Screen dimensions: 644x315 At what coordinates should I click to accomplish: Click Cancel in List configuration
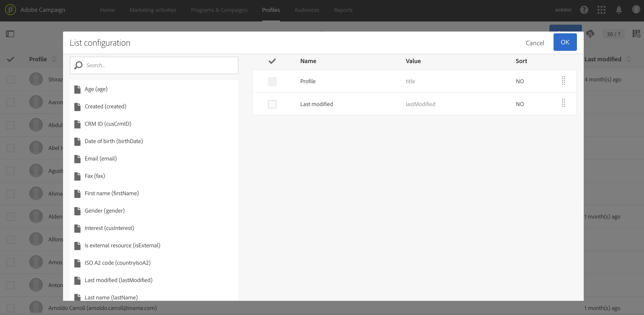535,43
